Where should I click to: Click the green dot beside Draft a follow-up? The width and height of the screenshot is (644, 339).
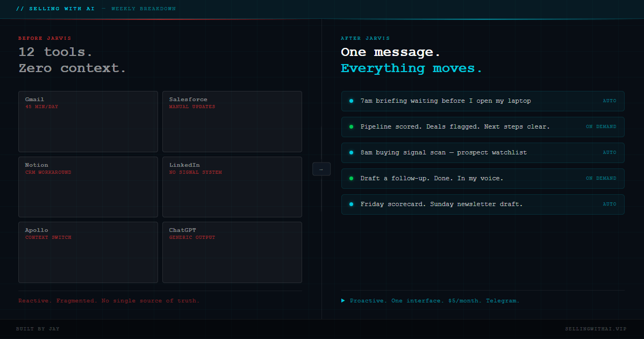pyautogui.click(x=351, y=178)
